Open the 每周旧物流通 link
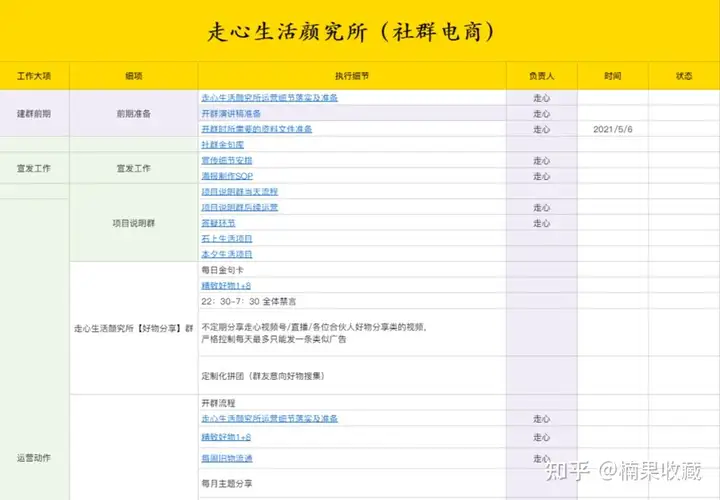 pyautogui.click(x=227, y=458)
